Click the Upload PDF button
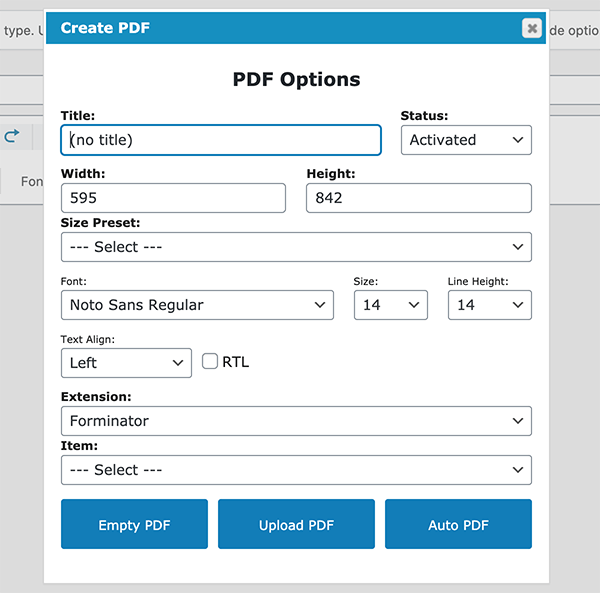Screen dimensions: 600x593 point(296,524)
